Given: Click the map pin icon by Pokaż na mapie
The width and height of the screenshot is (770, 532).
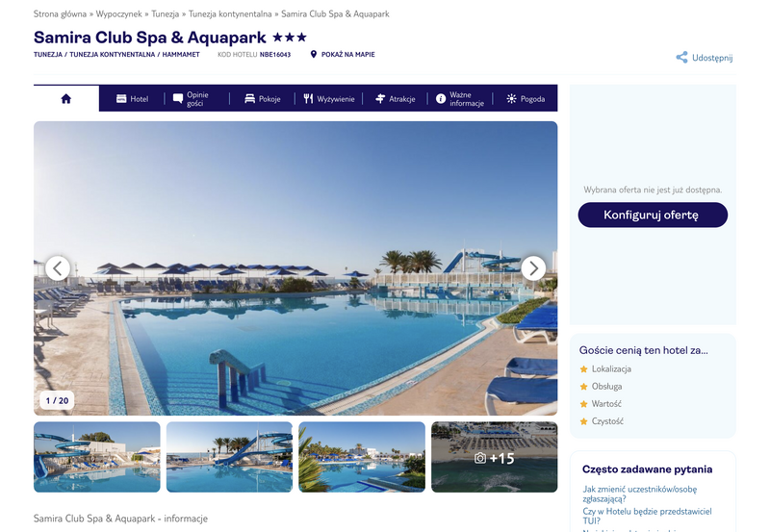Looking at the screenshot, I should 314,54.
